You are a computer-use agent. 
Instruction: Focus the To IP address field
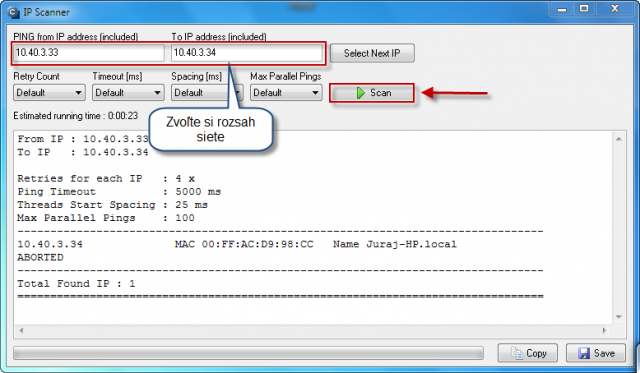(x=247, y=53)
